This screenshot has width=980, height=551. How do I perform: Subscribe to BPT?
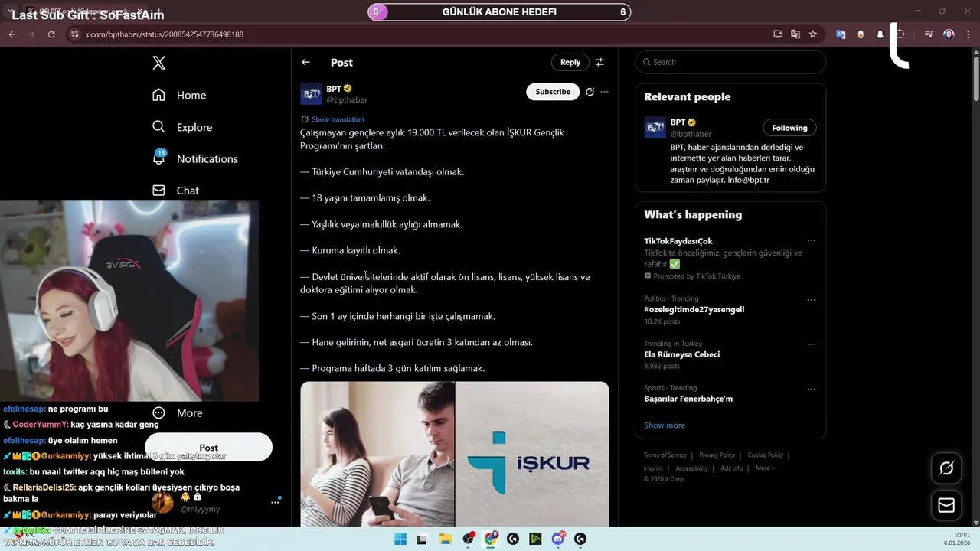point(553,92)
